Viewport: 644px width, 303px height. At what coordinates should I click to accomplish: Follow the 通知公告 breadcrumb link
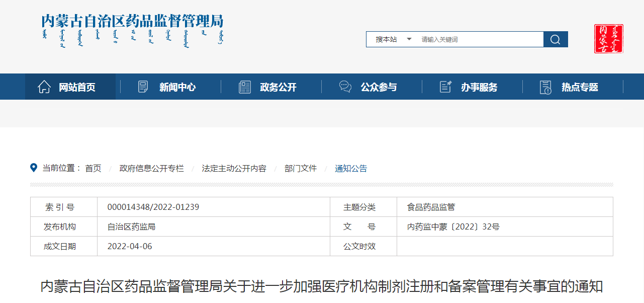(351, 169)
